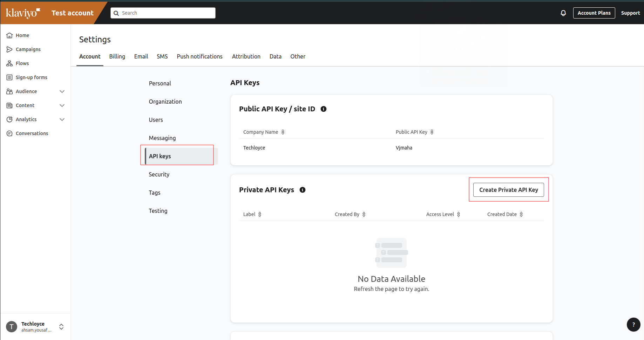644x340 pixels.
Task: Open the Organization settings section
Action: pos(165,102)
